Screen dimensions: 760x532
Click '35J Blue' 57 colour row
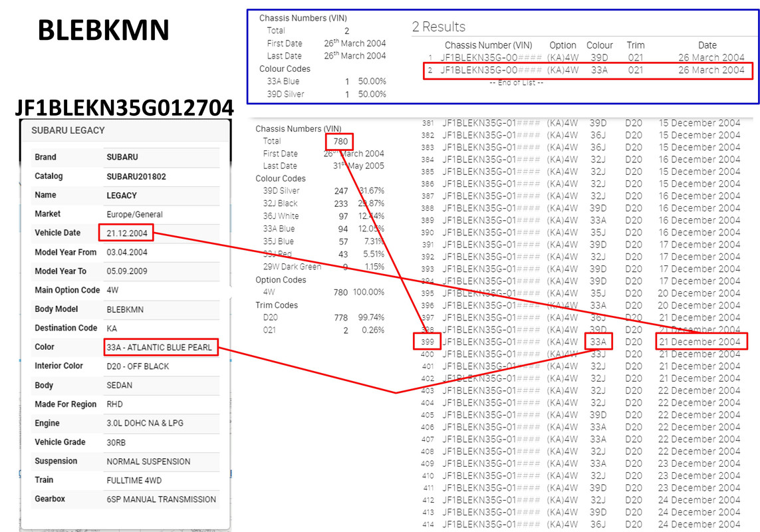(x=323, y=241)
